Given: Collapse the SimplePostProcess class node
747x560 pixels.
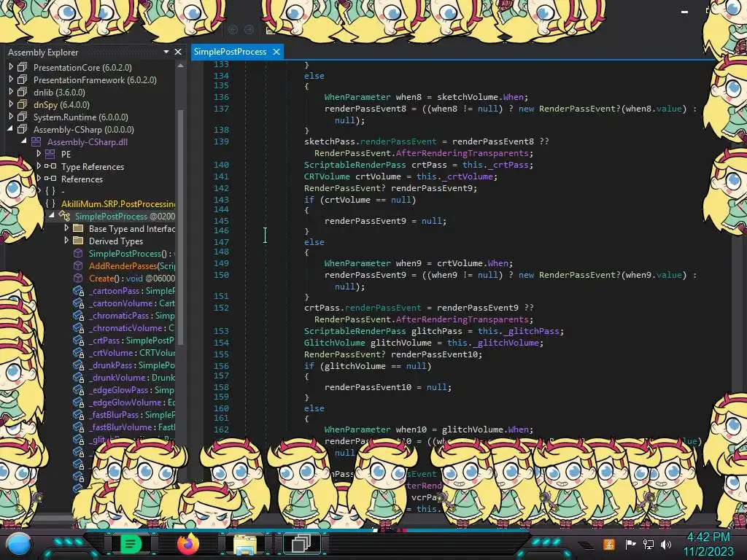Looking at the screenshot, I should point(52,216).
